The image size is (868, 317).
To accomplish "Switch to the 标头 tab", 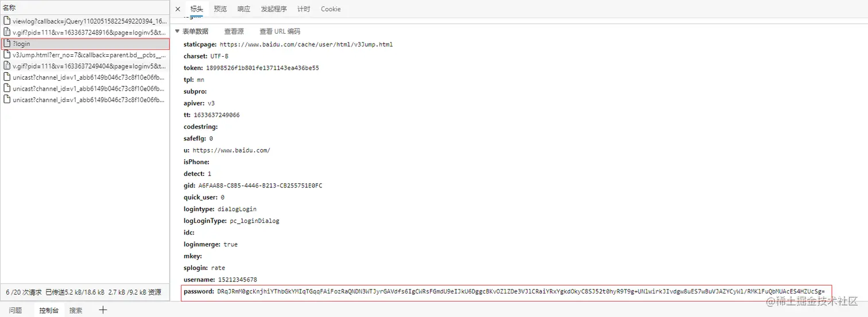I will 196,9.
